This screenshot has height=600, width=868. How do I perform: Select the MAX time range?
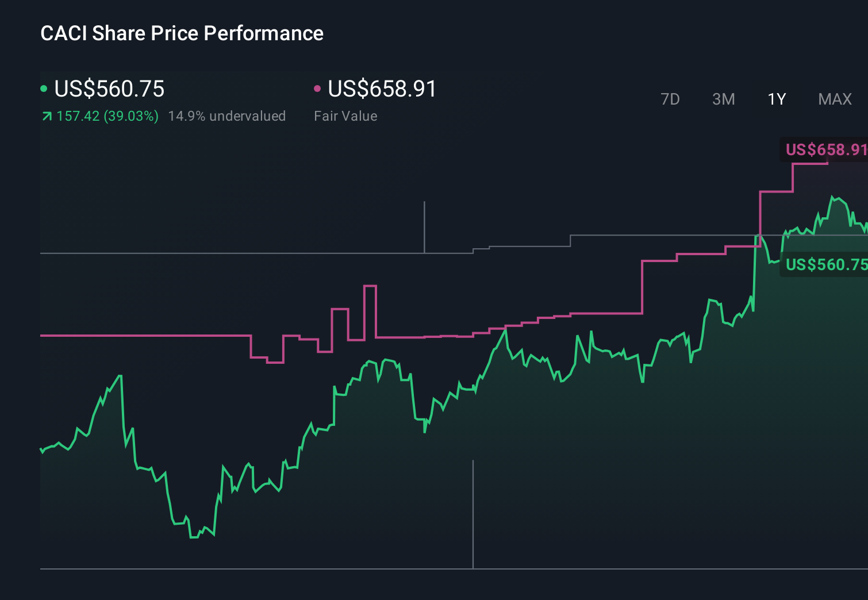tap(835, 99)
